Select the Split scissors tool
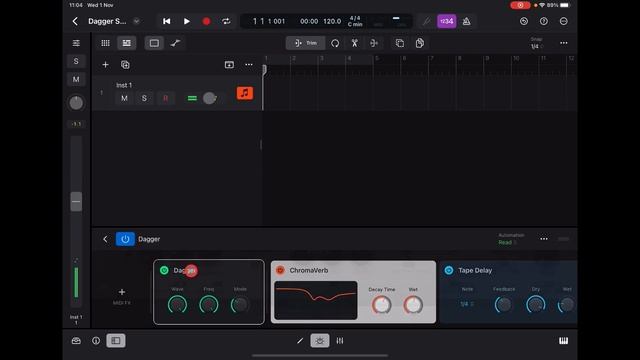The image size is (640, 360). tap(354, 43)
